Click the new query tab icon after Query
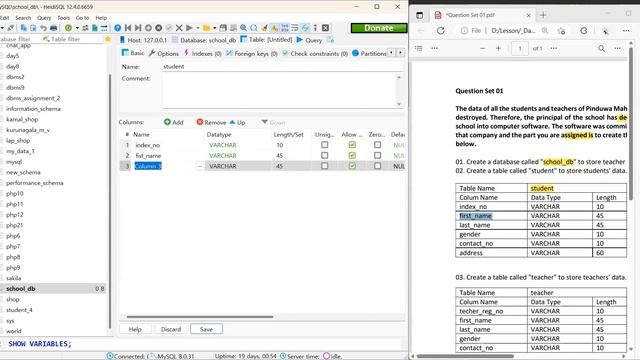This screenshot has width=640, height=360. pos(330,40)
